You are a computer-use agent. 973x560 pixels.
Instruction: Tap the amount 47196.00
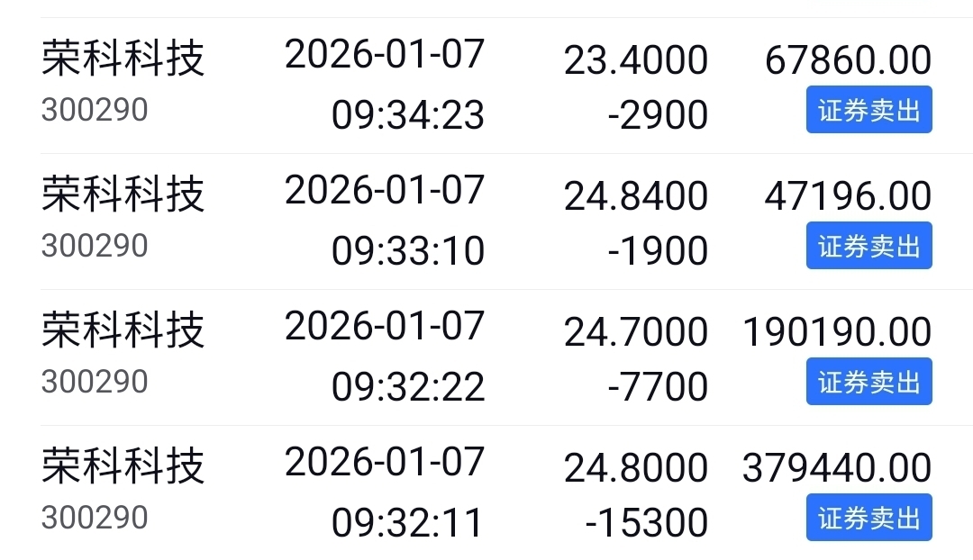[849, 196]
